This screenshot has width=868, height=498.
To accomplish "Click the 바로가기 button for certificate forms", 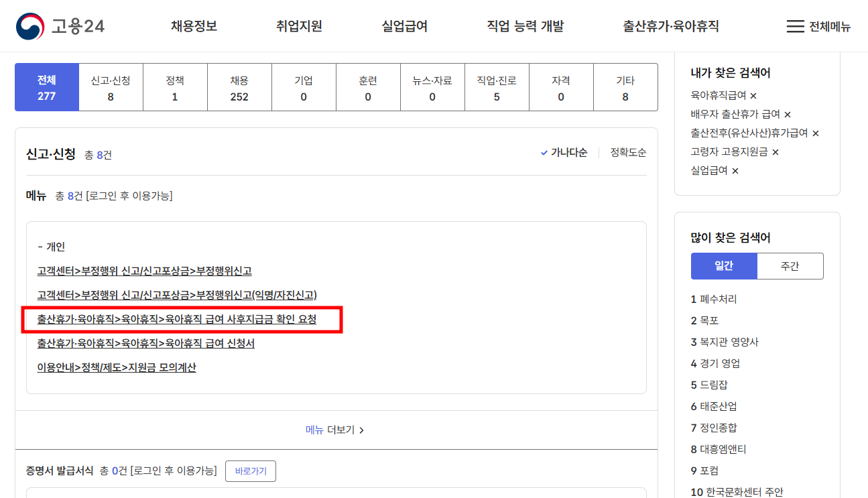I will 251,471.
